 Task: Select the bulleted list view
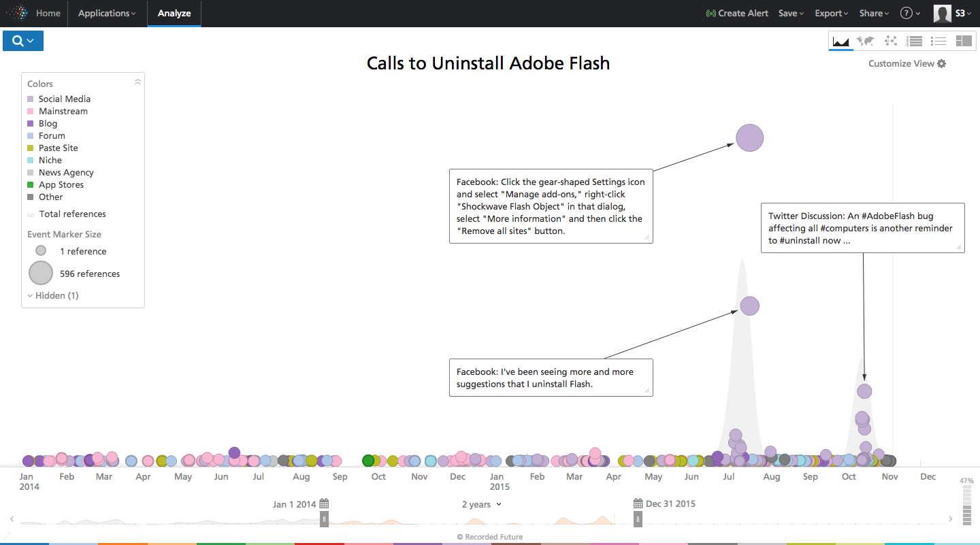click(939, 41)
